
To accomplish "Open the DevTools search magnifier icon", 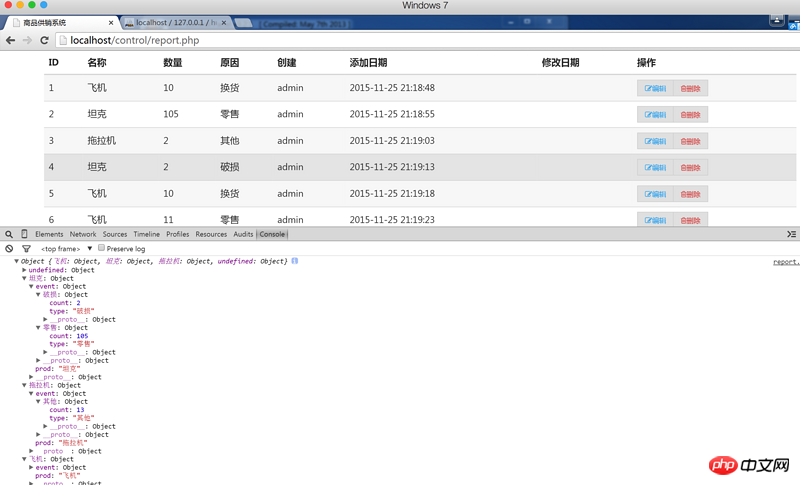I will tap(9, 234).
